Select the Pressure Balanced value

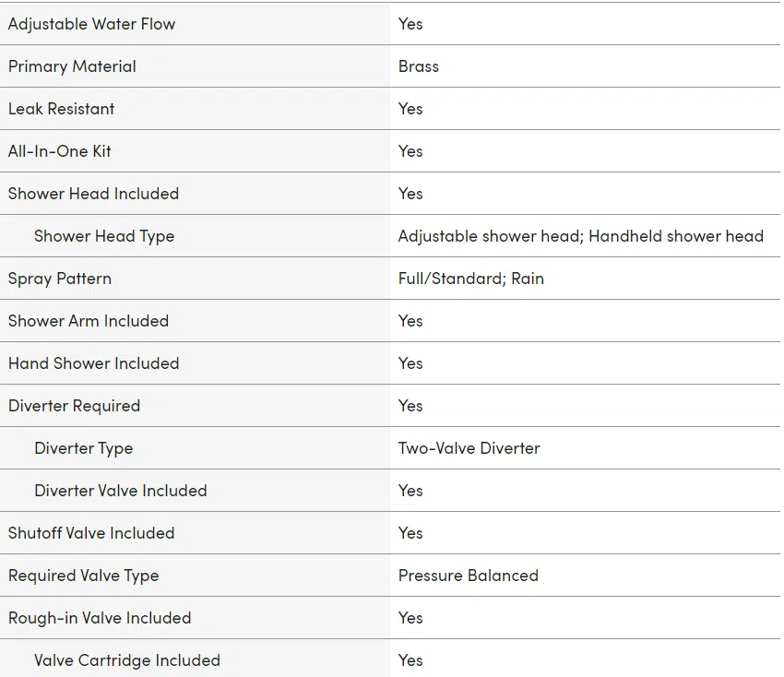point(468,576)
